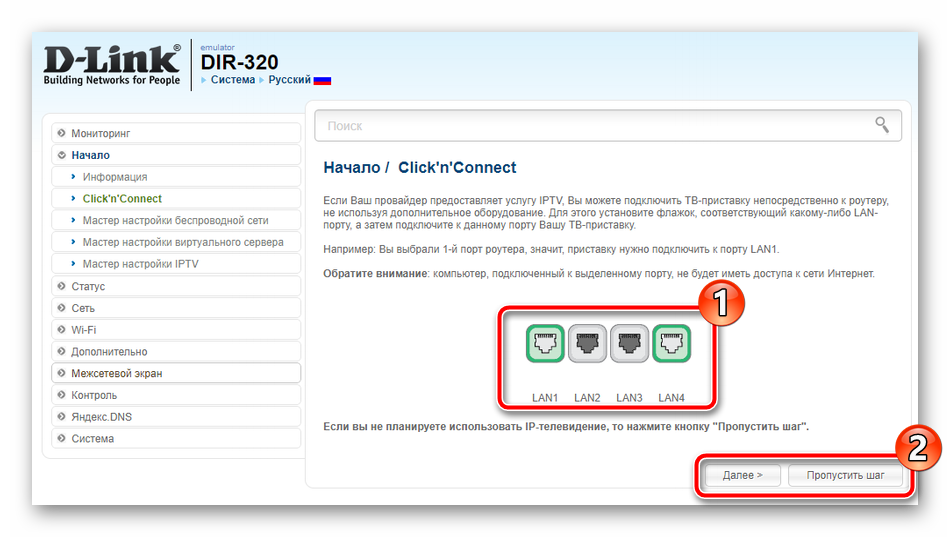Click the Russian flag icon

[322, 80]
